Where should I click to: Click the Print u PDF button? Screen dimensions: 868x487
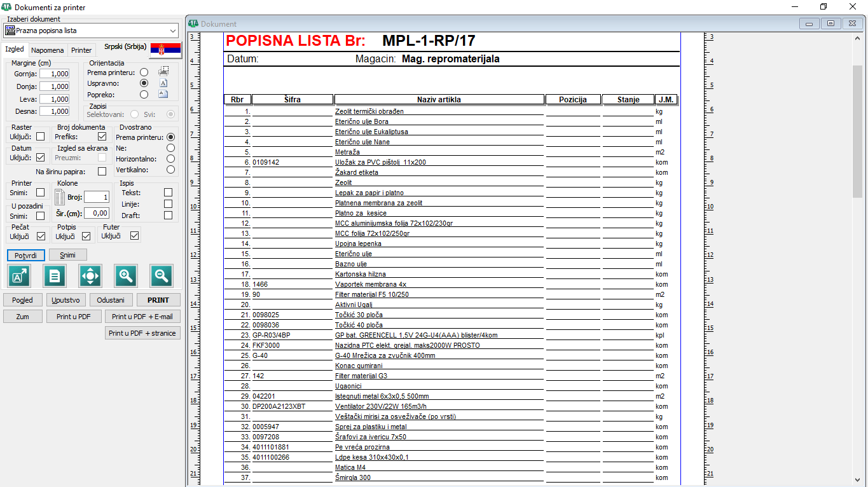pyautogui.click(x=74, y=316)
